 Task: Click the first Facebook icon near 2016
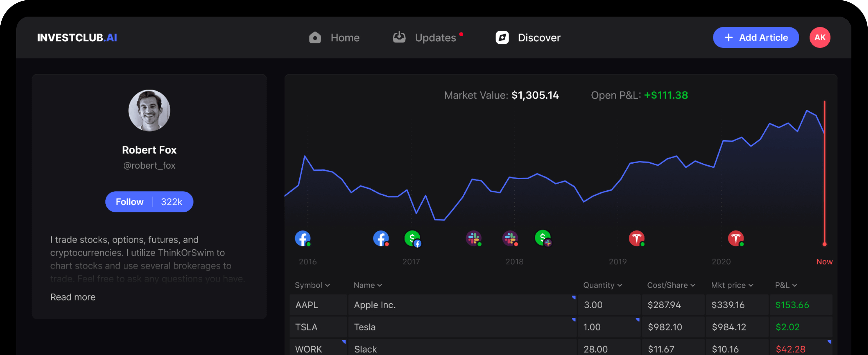click(x=302, y=238)
